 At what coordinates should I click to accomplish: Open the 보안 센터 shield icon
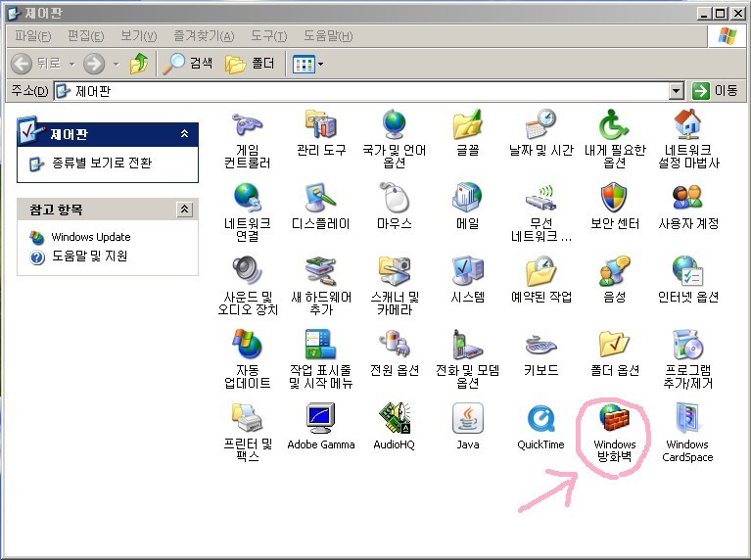click(x=614, y=197)
